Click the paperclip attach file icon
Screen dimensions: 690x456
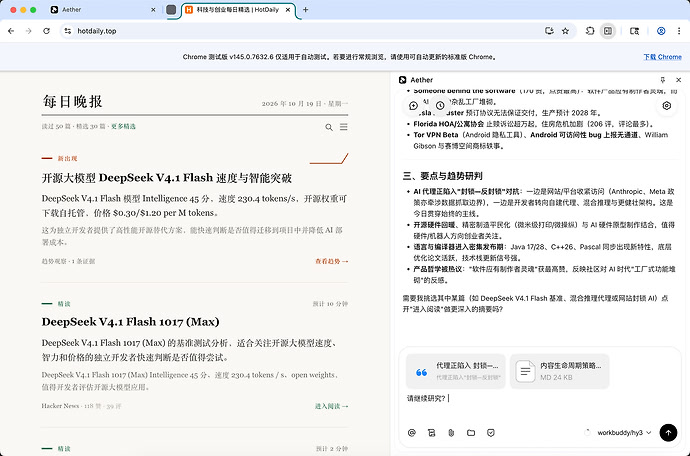(x=451, y=433)
